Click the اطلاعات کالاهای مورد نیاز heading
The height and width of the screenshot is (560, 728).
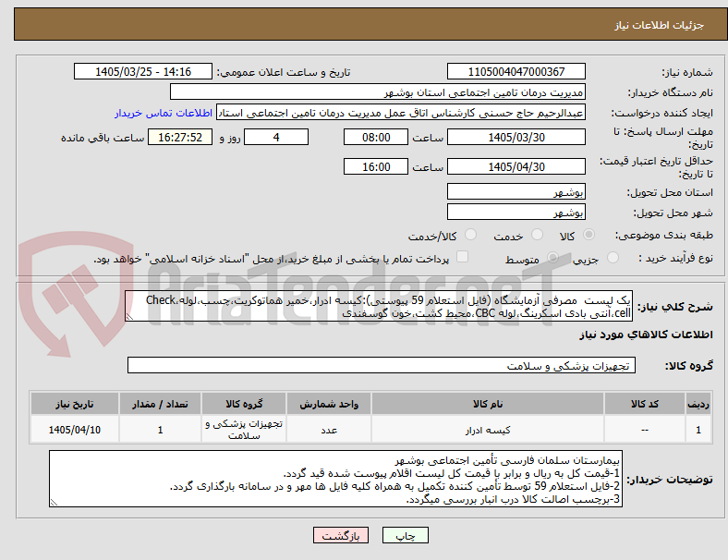coord(646,335)
